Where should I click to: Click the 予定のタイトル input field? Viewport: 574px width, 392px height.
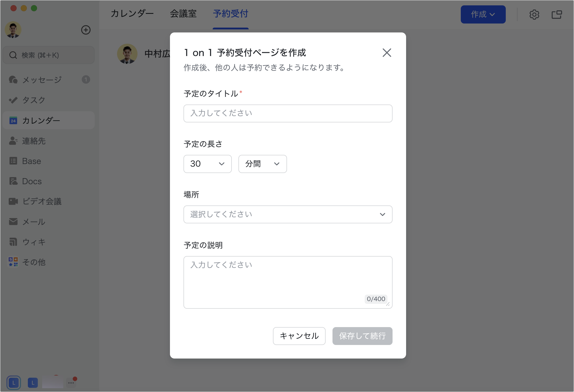coord(288,113)
